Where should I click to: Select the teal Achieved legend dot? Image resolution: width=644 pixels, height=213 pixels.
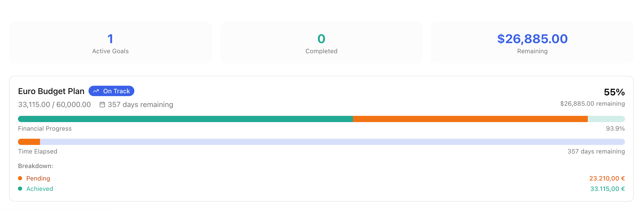pyautogui.click(x=20, y=189)
